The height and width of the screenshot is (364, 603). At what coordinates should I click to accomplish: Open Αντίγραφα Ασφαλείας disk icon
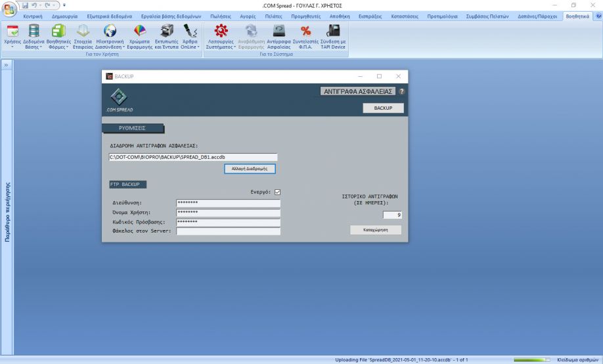[279, 31]
